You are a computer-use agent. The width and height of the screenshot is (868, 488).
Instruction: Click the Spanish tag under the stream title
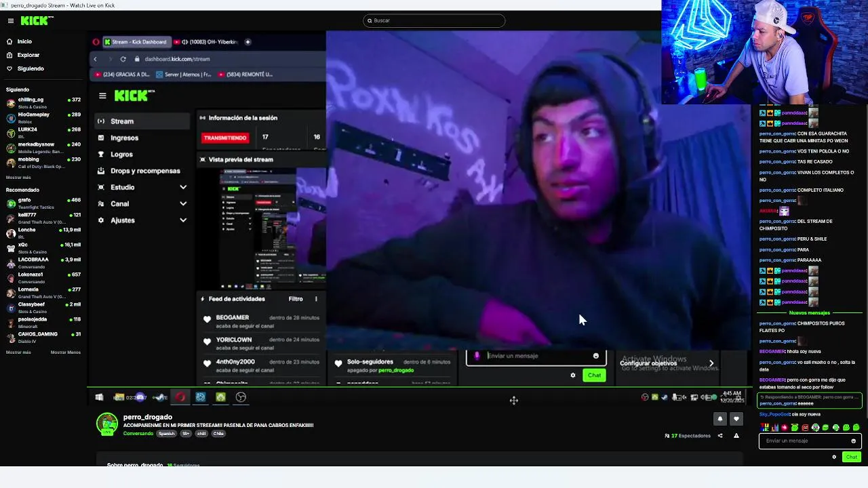[x=167, y=434]
